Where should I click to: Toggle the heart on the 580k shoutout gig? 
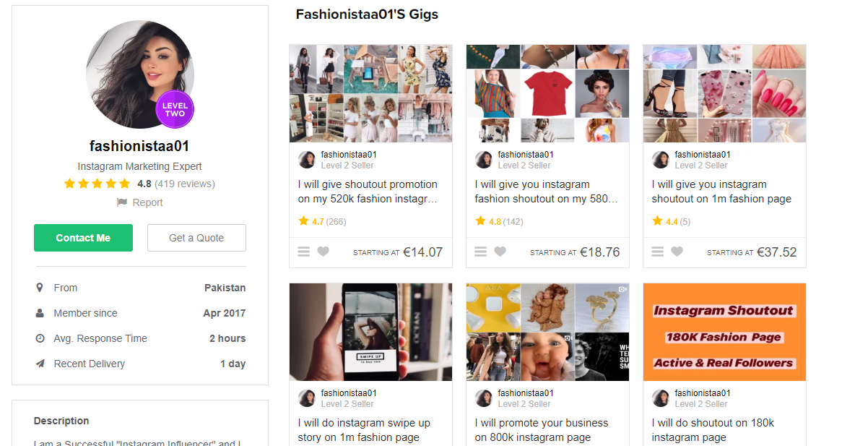(500, 251)
